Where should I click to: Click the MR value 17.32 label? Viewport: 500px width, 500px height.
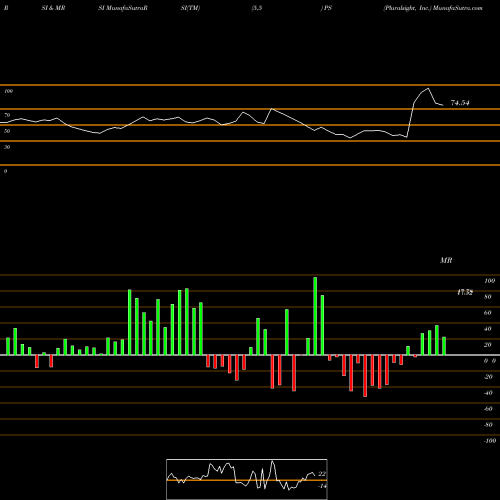click(x=465, y=292)
